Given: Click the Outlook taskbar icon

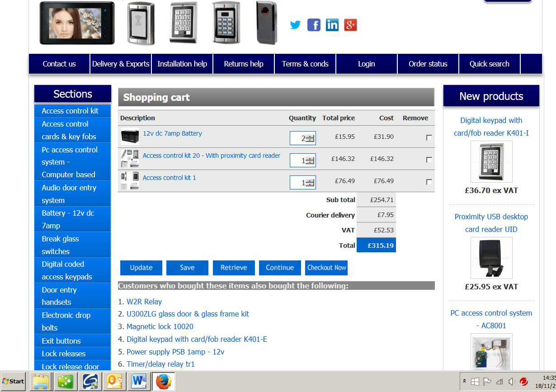Looking at the screenshot, I should [x=114, y=382].
